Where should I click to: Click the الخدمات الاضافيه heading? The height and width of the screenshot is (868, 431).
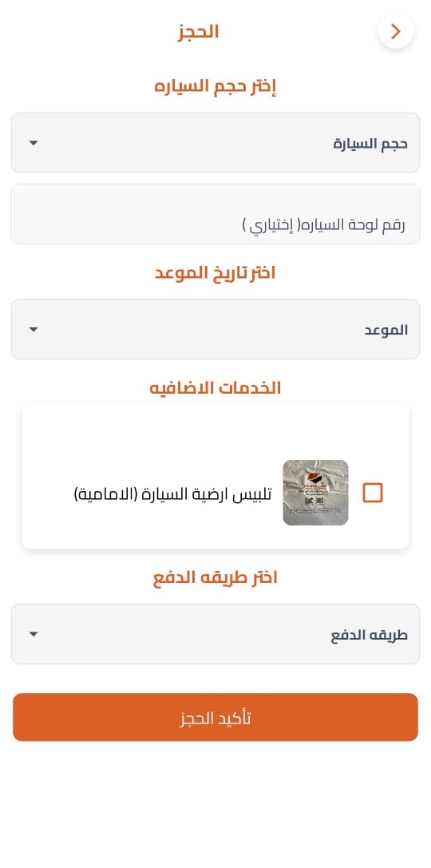click(x=215, y=388)
